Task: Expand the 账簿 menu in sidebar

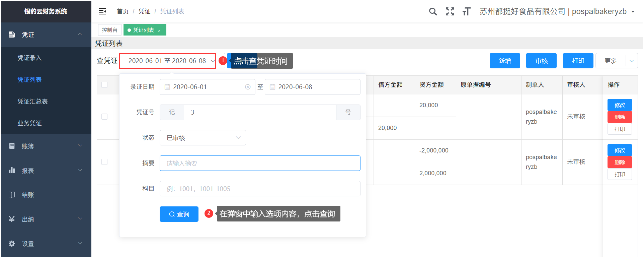Action: tap(46, 146)
